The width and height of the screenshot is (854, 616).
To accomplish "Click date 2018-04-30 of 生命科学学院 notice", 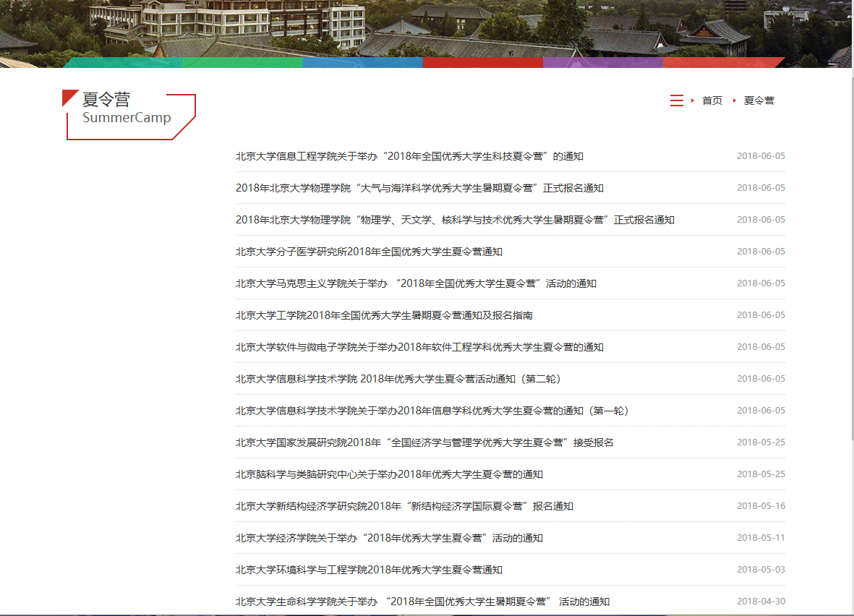I will coord(761,602).
